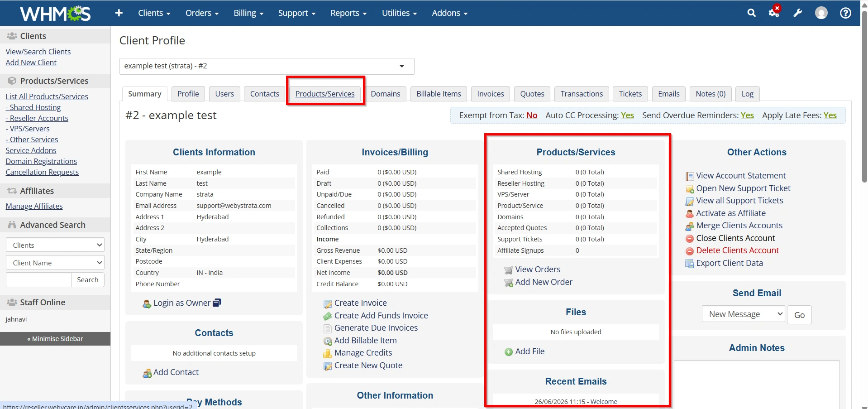
Task: Open the Addons navbar dropdown
Action: 450,13
